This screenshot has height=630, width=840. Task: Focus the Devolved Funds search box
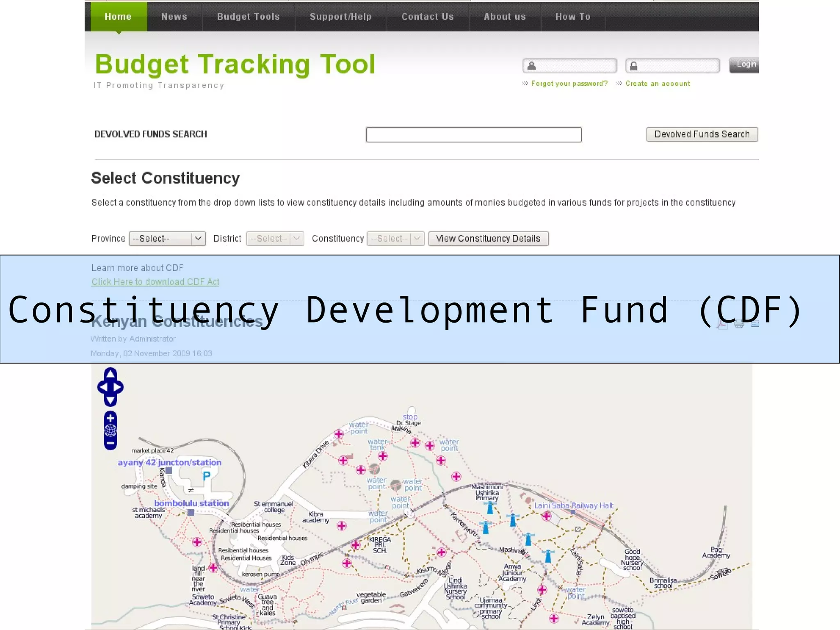click(474, 135)
